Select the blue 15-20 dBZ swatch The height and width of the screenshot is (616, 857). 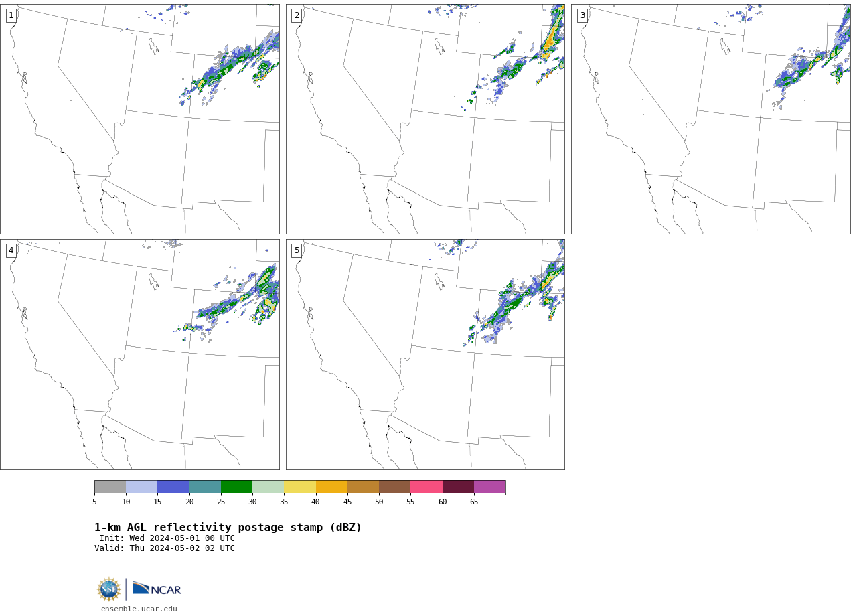[x=173, y=487]
